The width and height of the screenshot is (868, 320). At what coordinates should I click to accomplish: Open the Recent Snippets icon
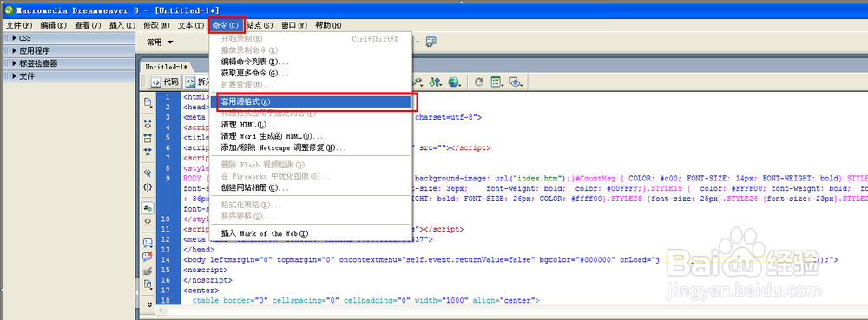click(148, 284)
